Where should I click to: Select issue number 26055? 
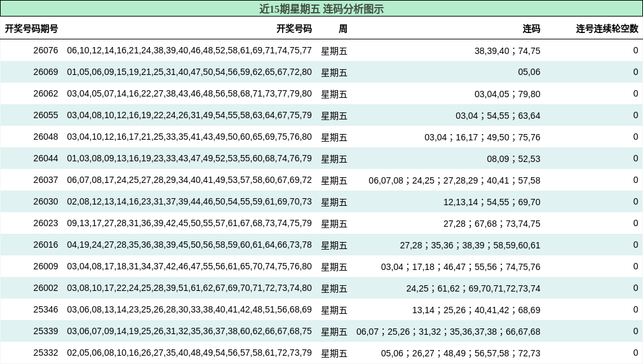pyautogui.click(x=46, y=115)
